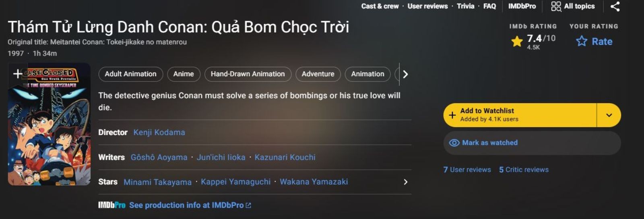
Task: Click the yellow IMDb rating star
Action: pos(517,41)
